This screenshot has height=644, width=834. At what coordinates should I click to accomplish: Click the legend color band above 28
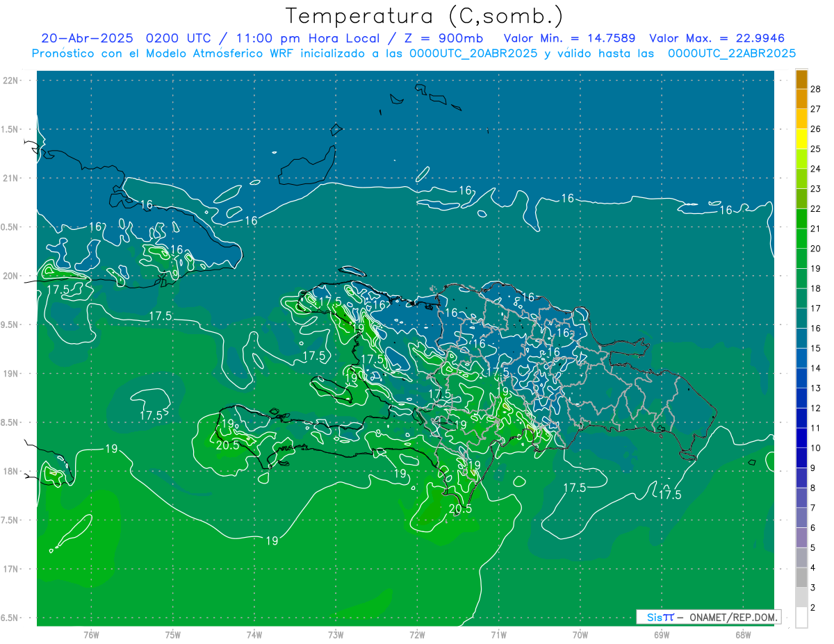pyautogui.click(x=801, y=79)
